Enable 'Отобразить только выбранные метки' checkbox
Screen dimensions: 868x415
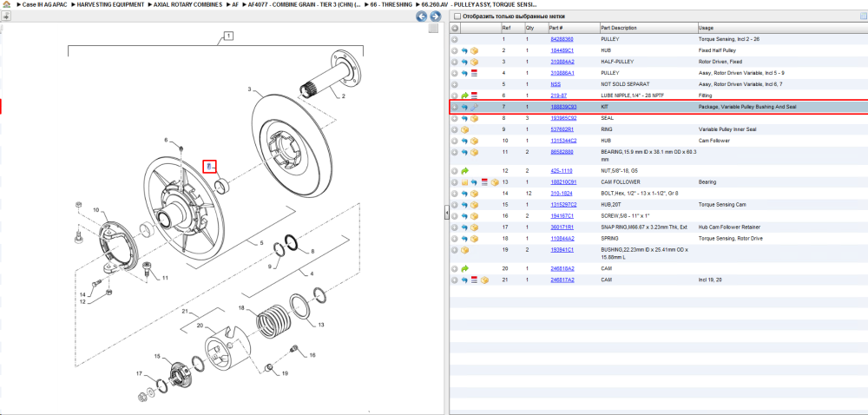457,16
